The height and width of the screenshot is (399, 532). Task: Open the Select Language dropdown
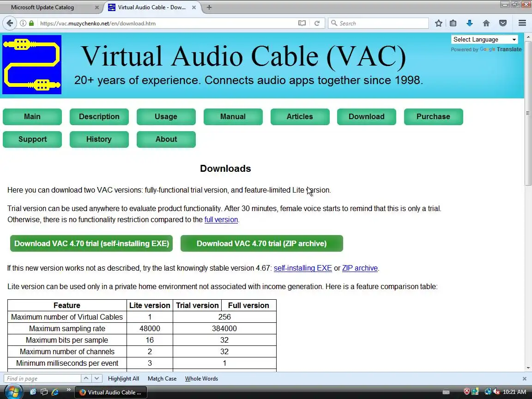click(x=484, y=39)
